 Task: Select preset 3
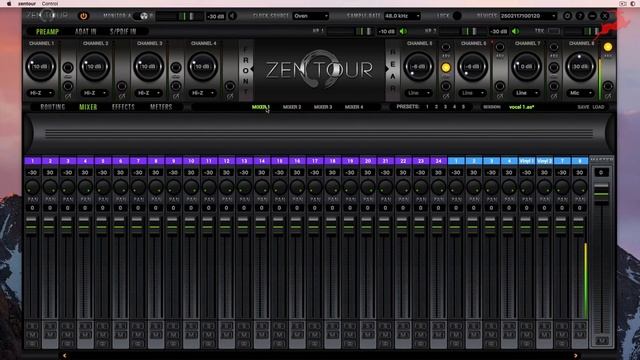(x=445, y=107)
